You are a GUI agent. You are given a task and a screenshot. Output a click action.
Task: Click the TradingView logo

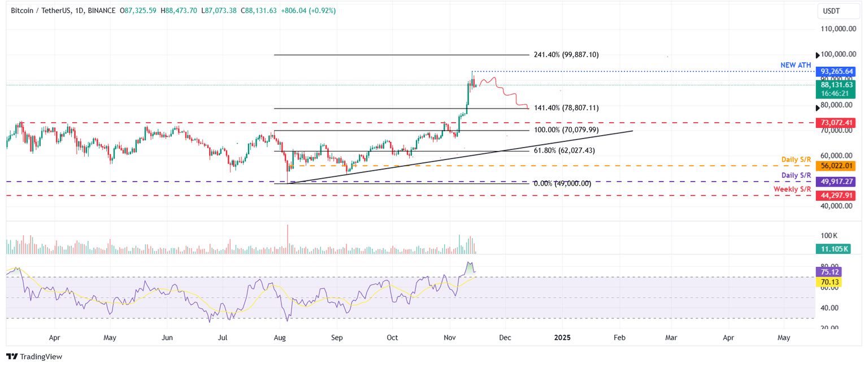coord(11,357)
